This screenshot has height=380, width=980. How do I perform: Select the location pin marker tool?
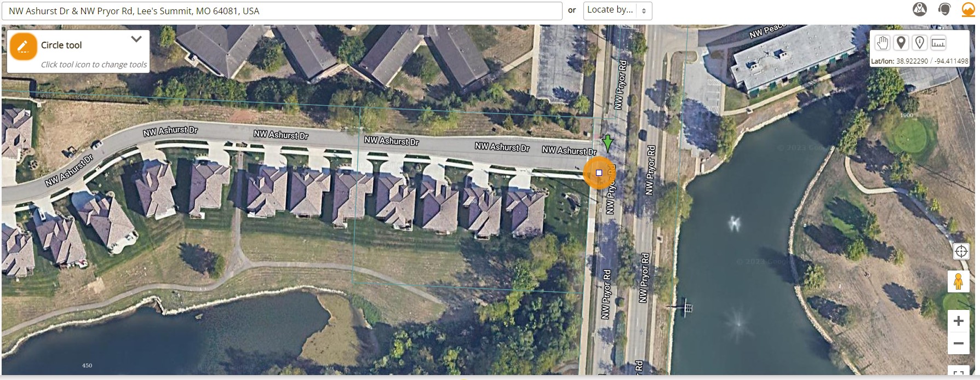click(901, 43)
